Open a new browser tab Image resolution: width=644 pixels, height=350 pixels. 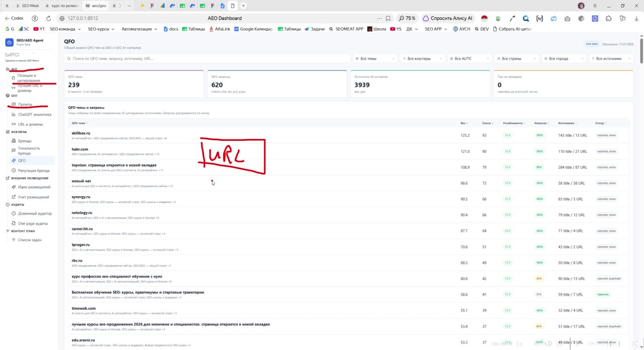click(243, 6)
